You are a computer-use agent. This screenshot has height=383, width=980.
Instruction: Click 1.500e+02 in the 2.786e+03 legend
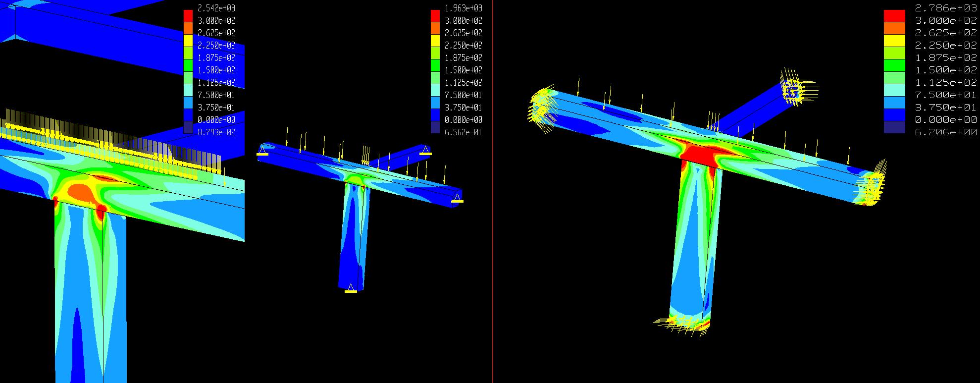(946, 70)
